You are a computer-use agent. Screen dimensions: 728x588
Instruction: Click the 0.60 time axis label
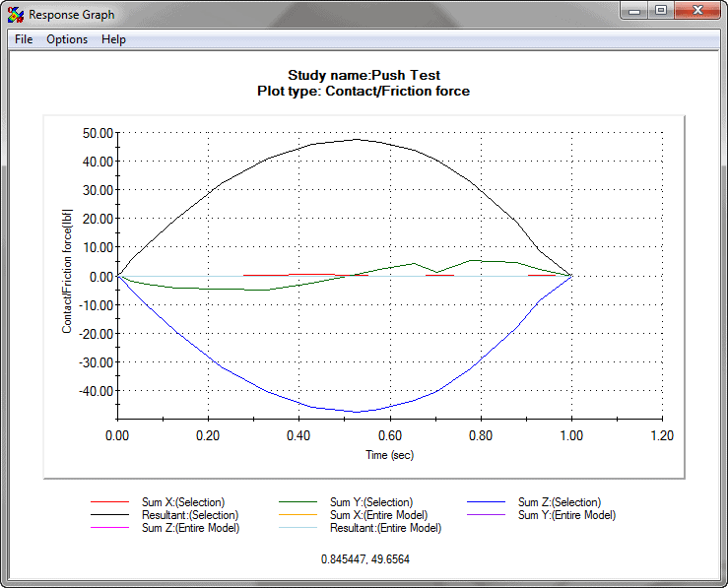coord(389,435)
